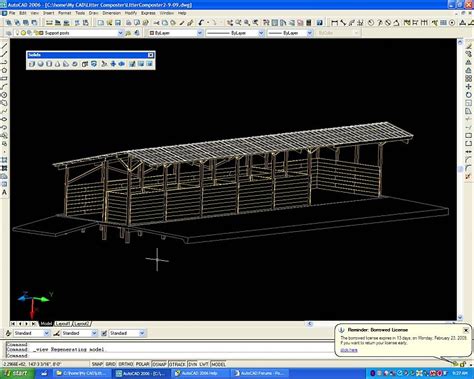Toggle POLAR tracking in status bar

[x=143, y=364]
